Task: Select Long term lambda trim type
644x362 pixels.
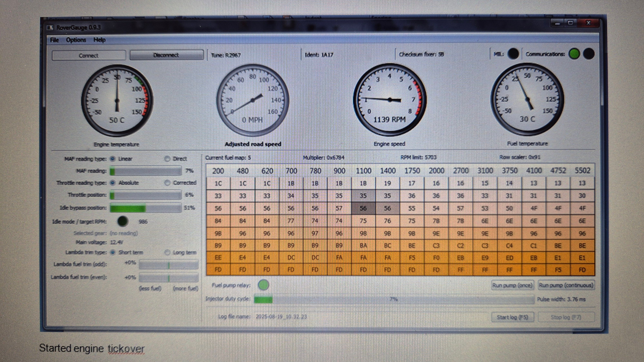Action: point(167,252)
